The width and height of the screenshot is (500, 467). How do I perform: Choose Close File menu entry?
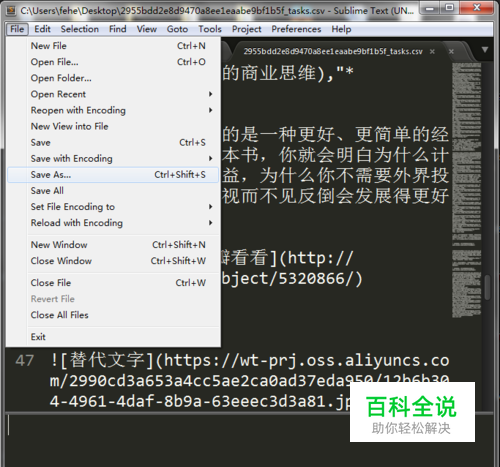pos(113,283)
